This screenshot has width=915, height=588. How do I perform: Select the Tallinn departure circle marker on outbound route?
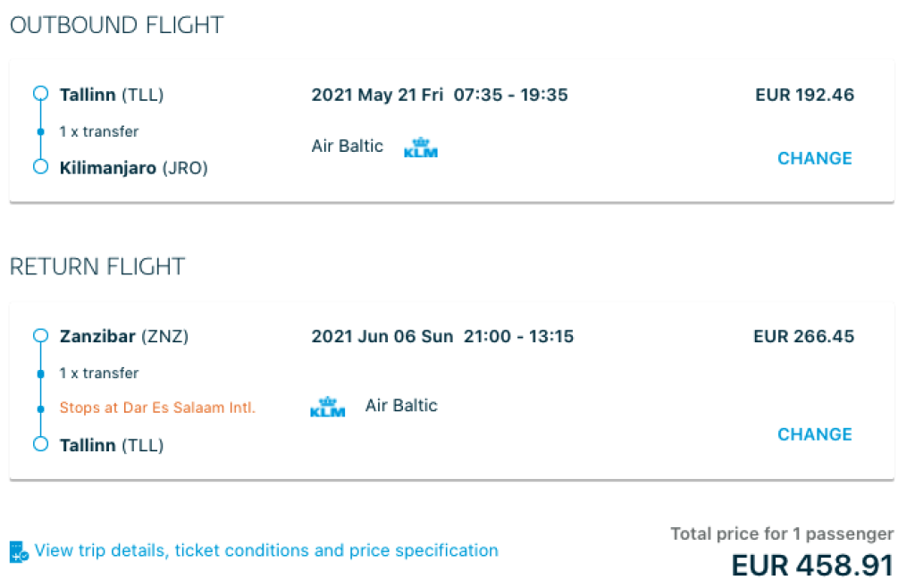39,93
